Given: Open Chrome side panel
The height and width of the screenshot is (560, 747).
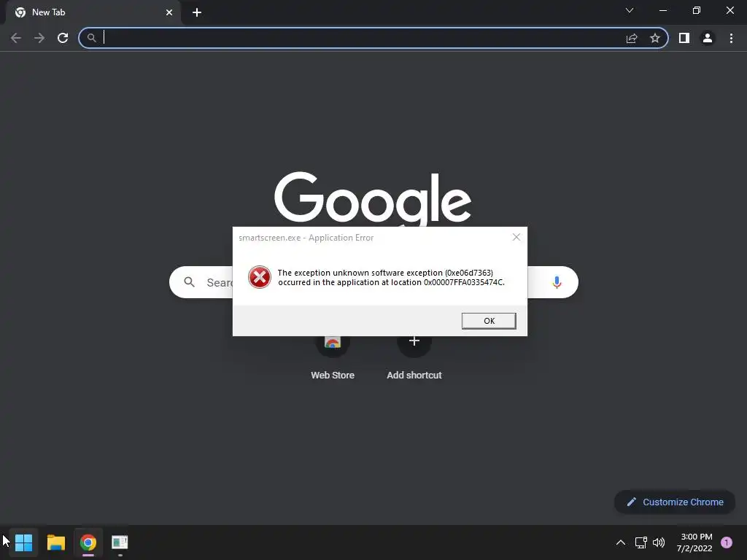Looking at the screenshot, I should tap(684, 38).
